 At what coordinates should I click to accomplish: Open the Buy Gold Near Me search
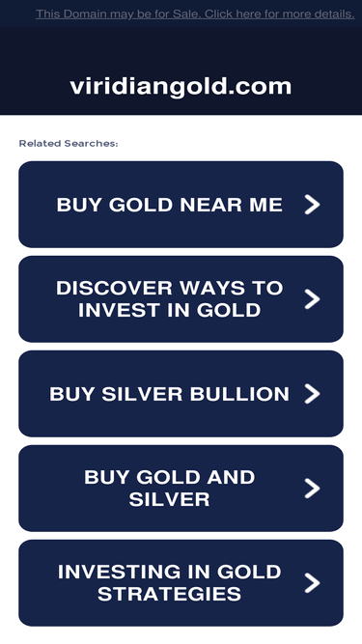(181, 205)
